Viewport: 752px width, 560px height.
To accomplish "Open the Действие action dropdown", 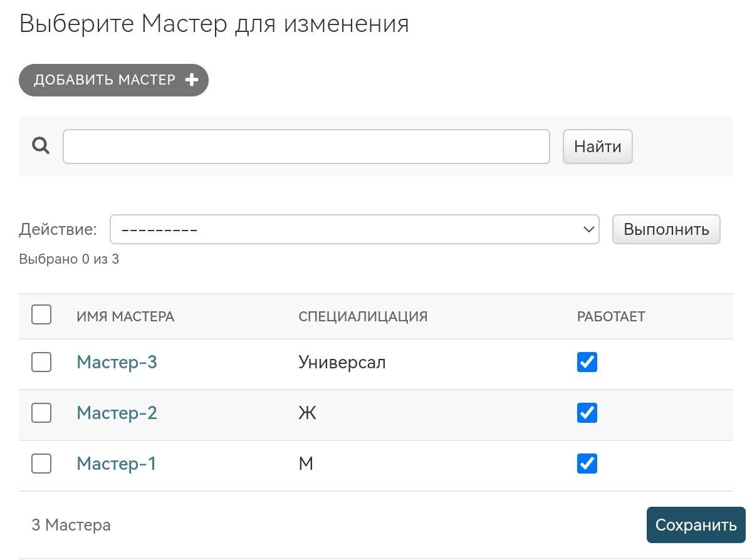I will point(354,230).
